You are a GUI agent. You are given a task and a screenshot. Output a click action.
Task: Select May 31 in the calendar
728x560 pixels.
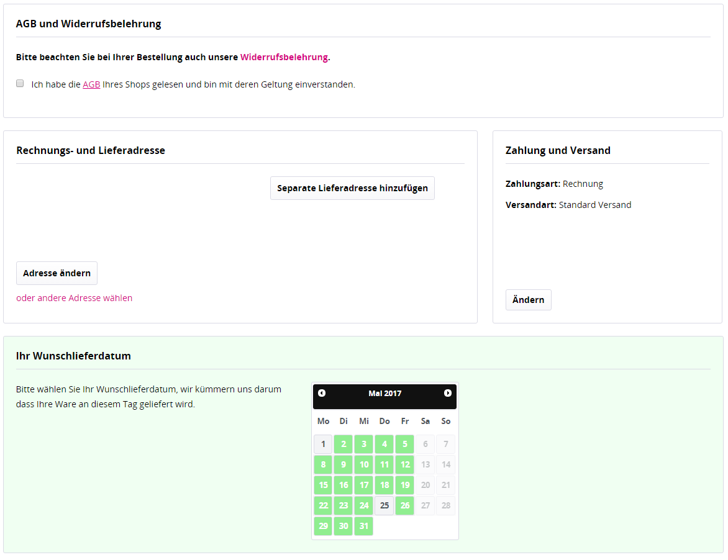tap(364, 526)
